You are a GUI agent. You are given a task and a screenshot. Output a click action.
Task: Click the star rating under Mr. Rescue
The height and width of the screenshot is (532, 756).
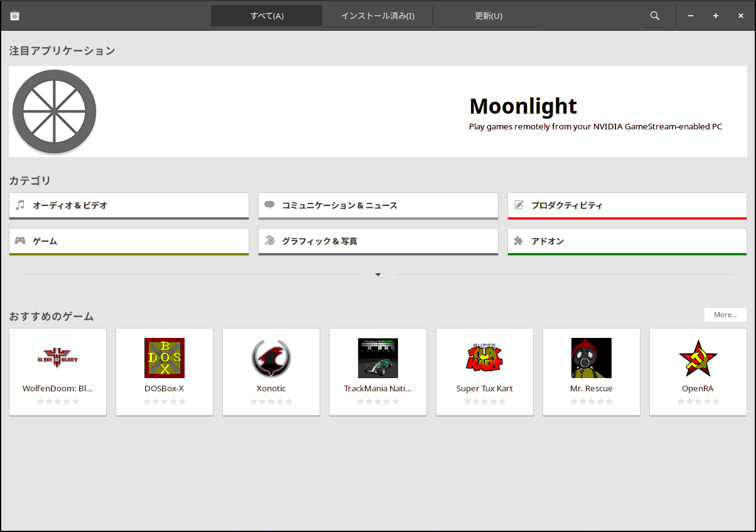591,401
